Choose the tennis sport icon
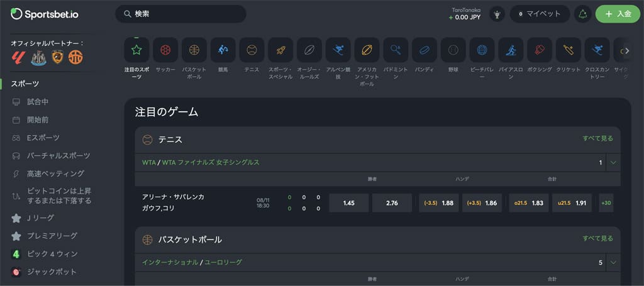The image size is (644, 286). coord(252,50)
